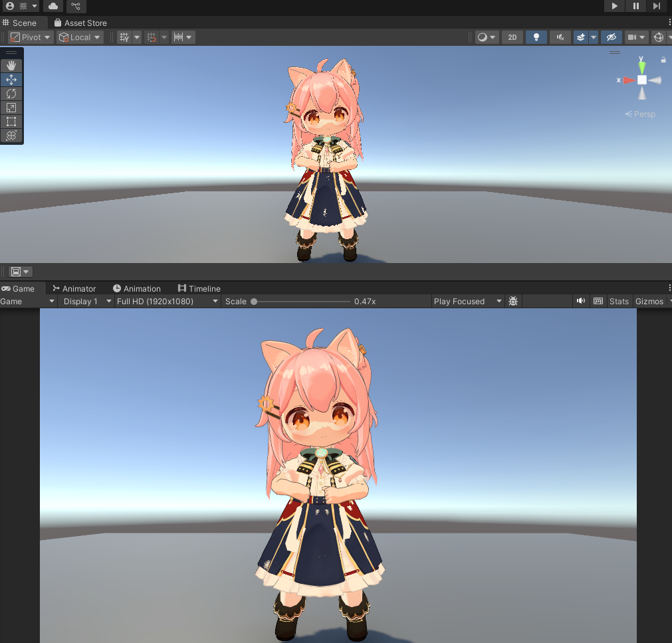Toggle Game view audio mute speaker
Image resolution: width=672 pixels, height=643 pixels.
coord(581,301)
